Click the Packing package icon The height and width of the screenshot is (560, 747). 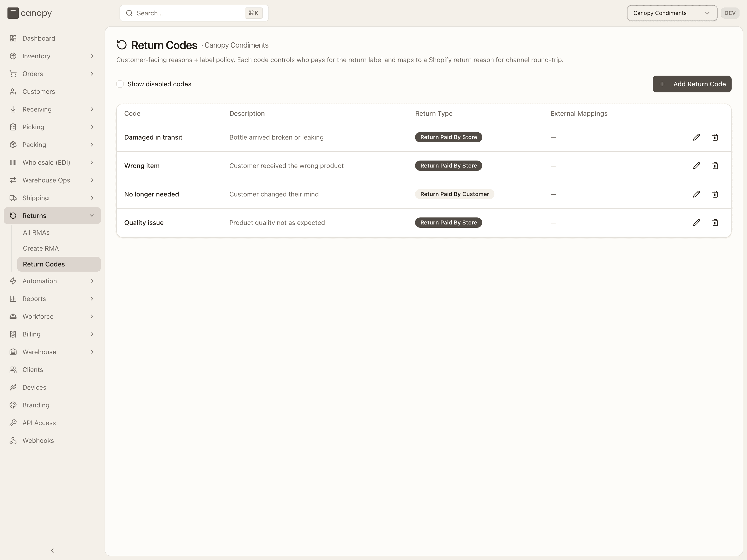click(13, 145)
